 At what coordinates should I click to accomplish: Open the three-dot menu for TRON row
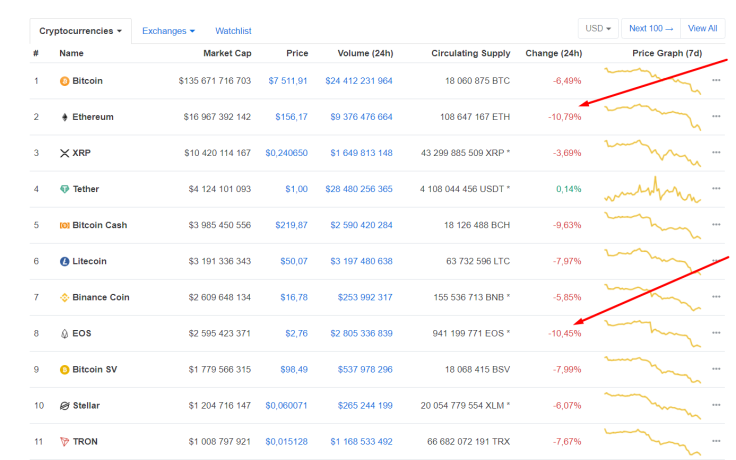[x=716, y=441]
